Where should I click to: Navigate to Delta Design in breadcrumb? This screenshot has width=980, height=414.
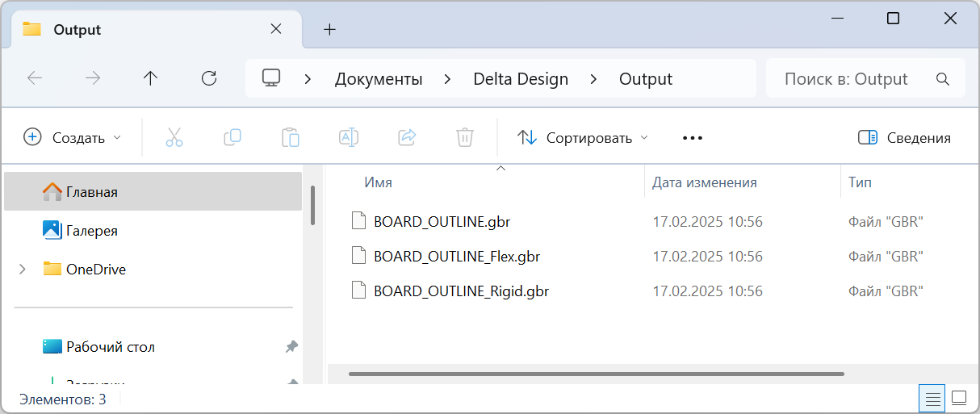click(x=521, y=79)
